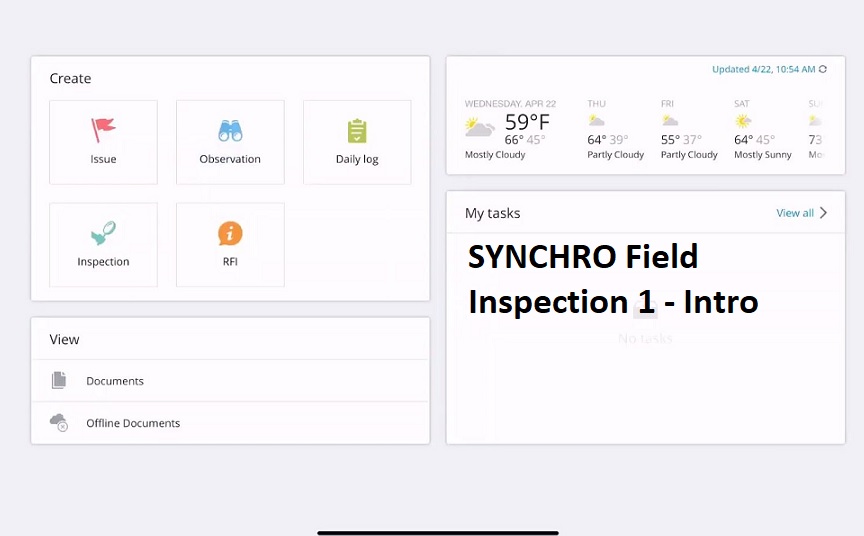Open the View all tasks link
Screen dimensions: 864x536
795,213
